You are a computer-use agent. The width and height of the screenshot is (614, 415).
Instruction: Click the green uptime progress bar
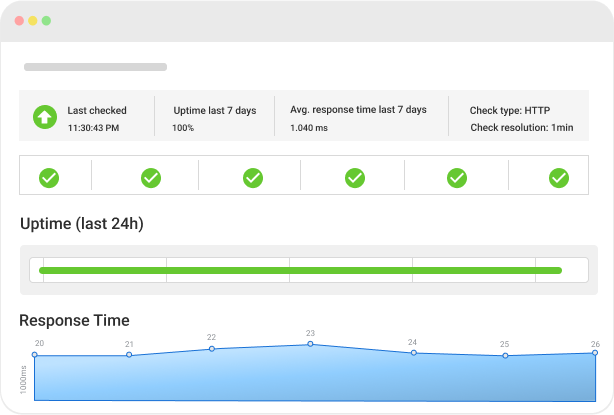click(x=300, y=270)
